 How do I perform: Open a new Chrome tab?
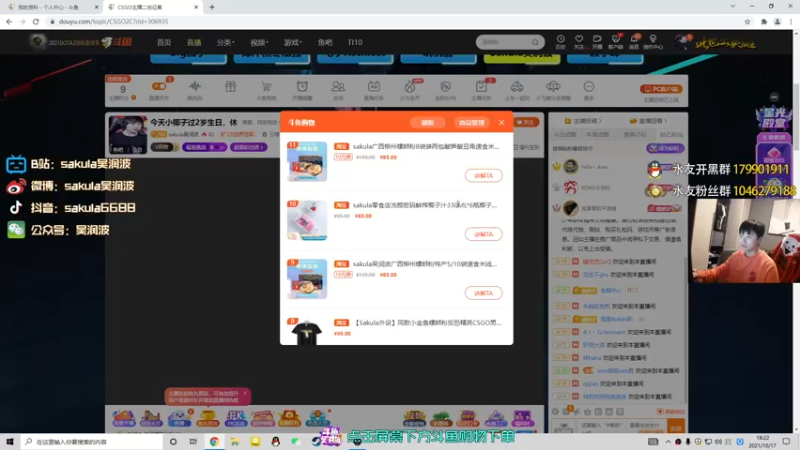pyautogui.click(x=212, y=7)
